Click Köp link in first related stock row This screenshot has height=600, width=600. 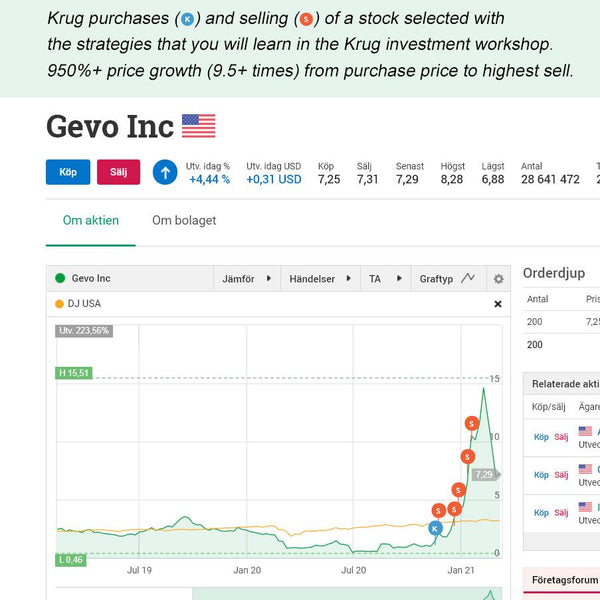click(541, 437)
